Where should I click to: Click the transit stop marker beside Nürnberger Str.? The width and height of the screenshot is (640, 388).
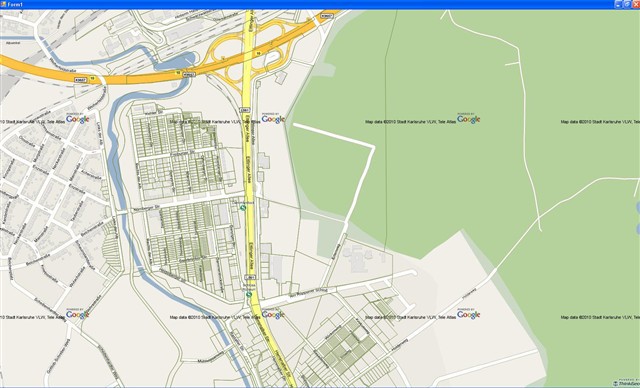(x=243, y=208)
